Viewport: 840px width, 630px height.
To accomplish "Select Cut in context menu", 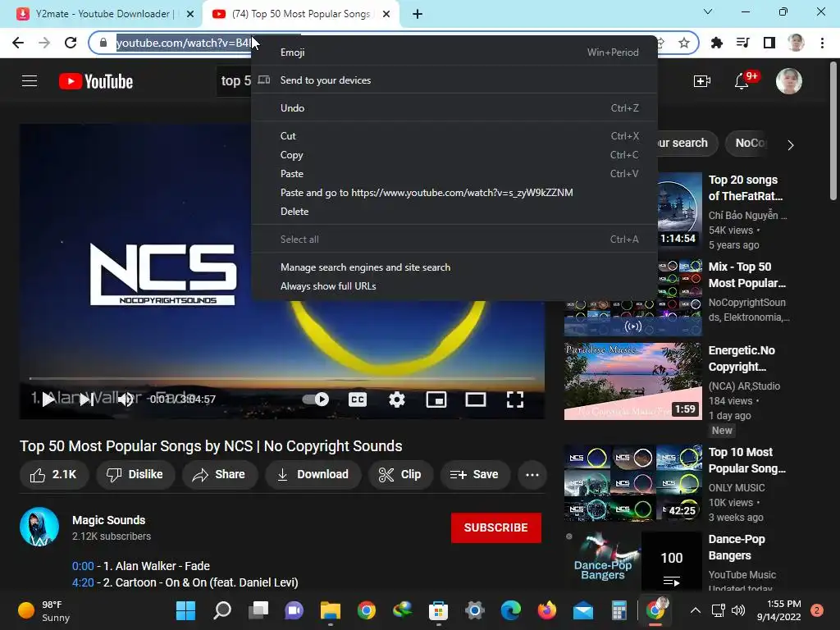I will 454,136.
